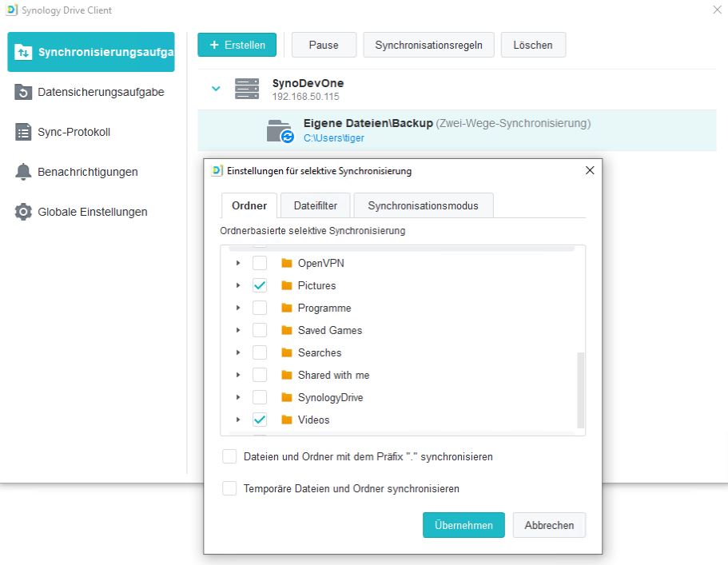The width and height of the screenshot is (728, 565).
Task: Select the Datensicherungsaufgabe sidebar icon
Action: click(23, 92)
